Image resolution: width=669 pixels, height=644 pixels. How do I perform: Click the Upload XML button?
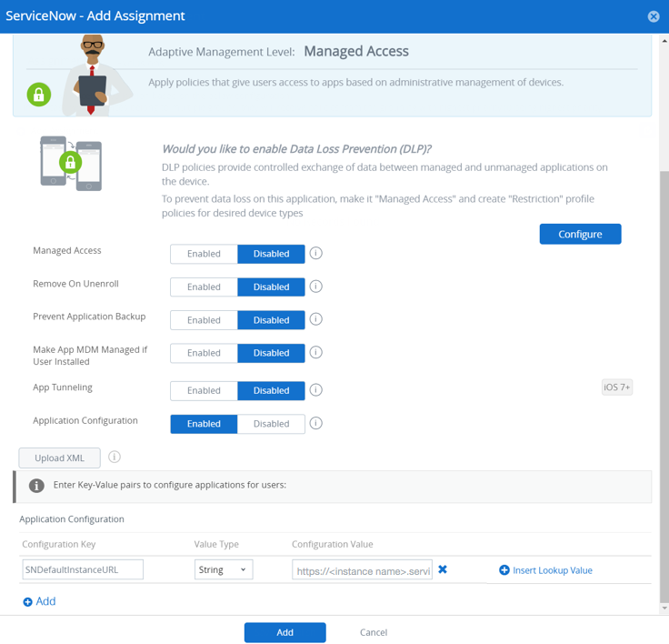pyautogui.click(x=60, y=458)
